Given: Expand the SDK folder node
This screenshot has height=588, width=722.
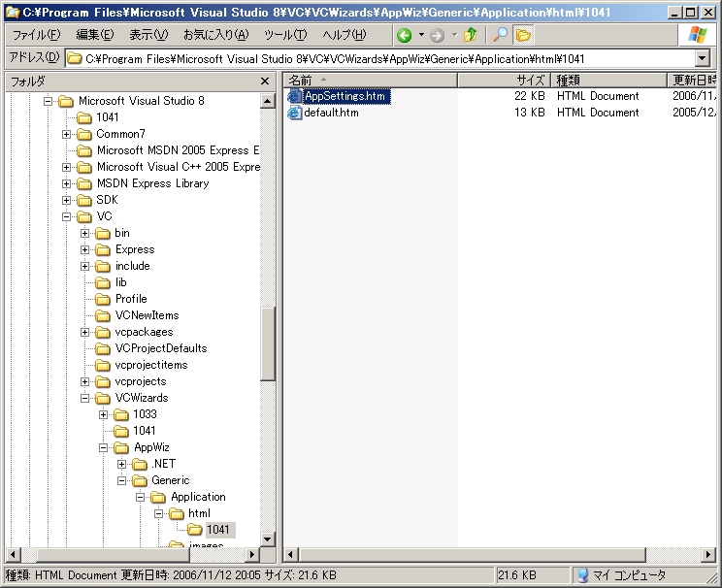Looking at the screenshot, I should (66, 200).
